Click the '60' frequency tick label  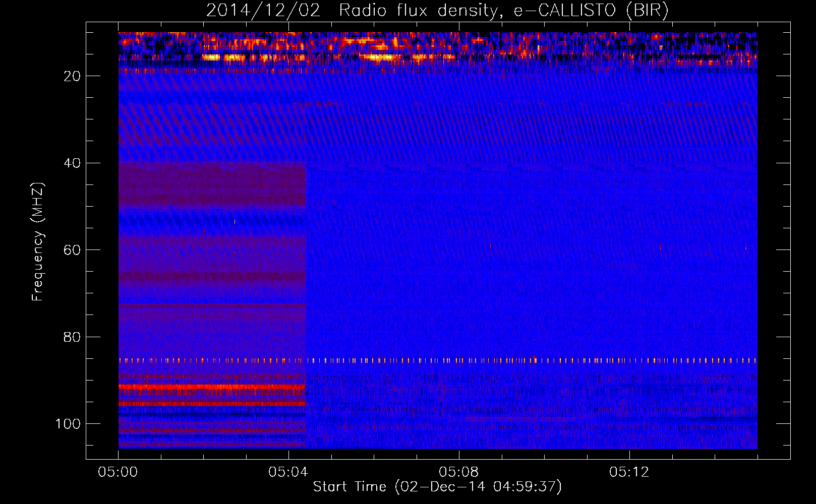point(73,250)
